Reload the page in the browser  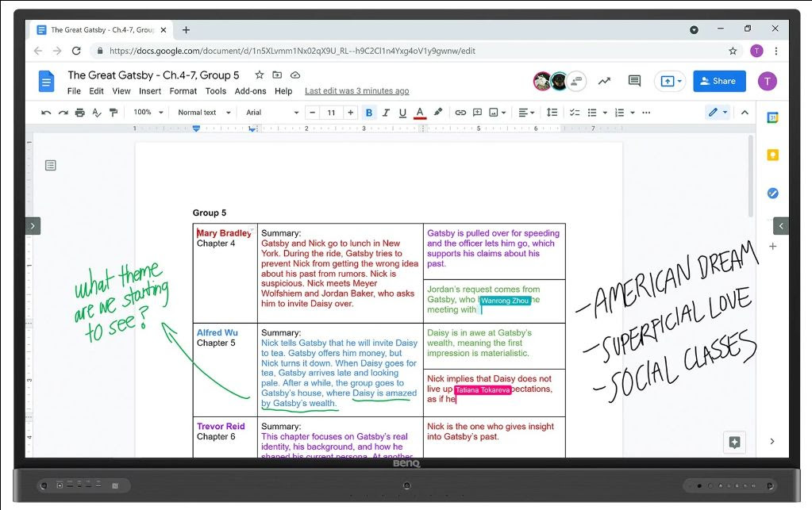point(76,51)
